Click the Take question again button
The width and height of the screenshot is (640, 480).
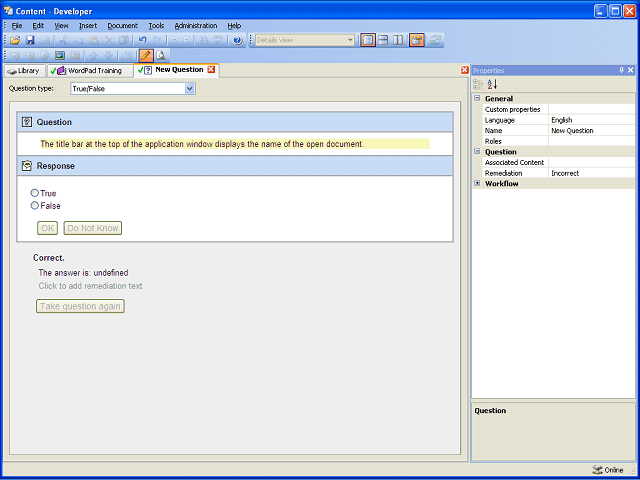click(x=80, y=306)
